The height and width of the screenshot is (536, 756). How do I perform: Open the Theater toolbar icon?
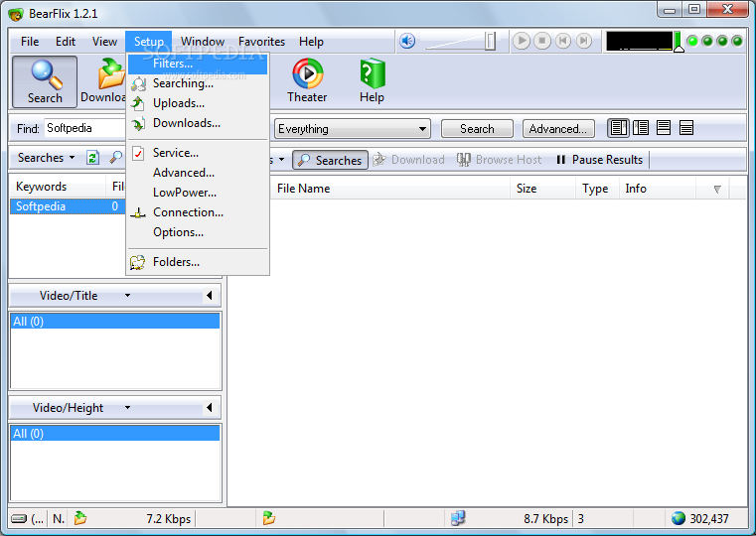pos(307,80)
